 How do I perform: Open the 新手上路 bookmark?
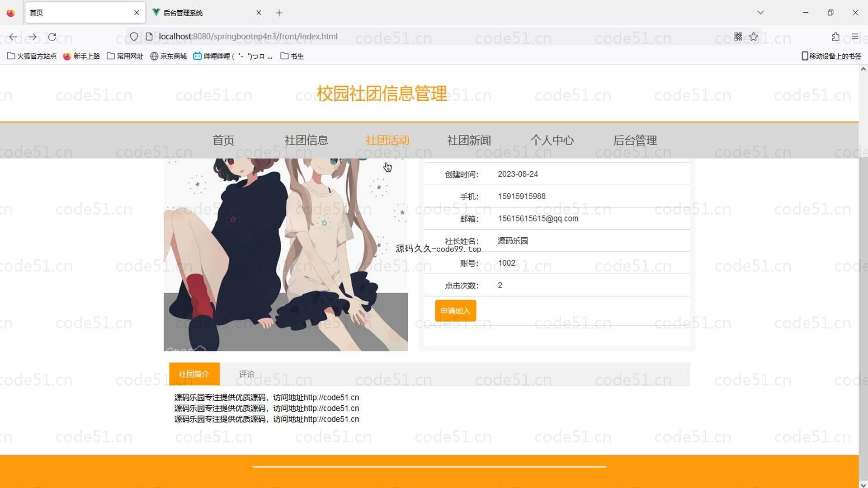[x=81, y=56]
